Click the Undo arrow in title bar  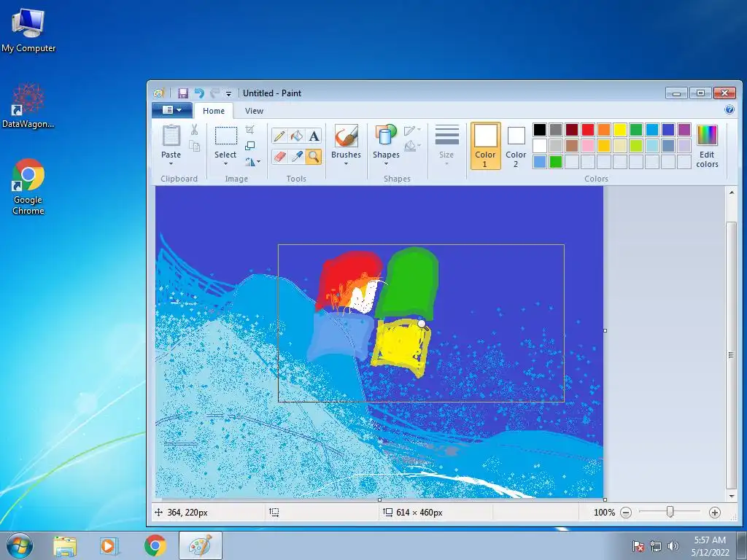199,93
